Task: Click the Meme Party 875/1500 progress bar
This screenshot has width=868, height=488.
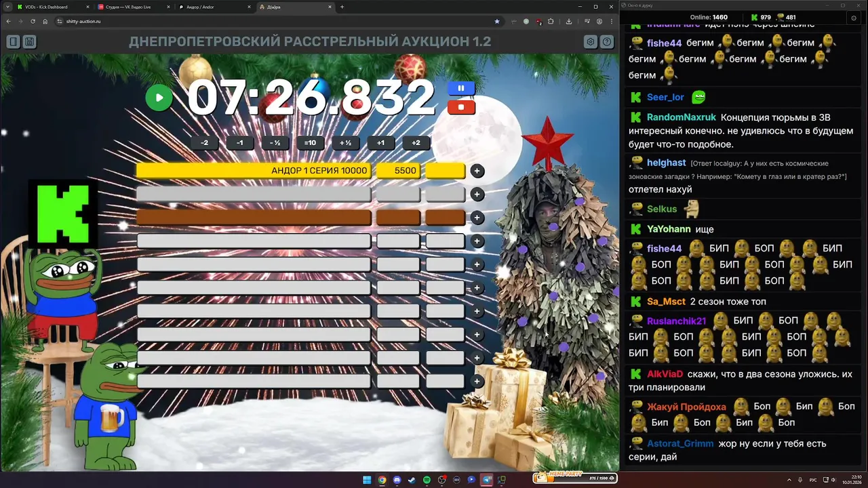Action: 575,478
